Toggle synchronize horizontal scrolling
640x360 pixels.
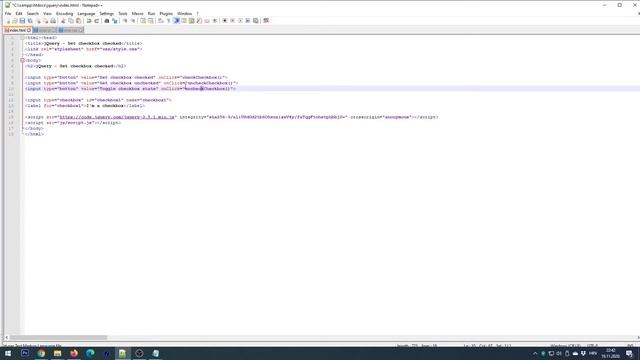click(151, 21)
